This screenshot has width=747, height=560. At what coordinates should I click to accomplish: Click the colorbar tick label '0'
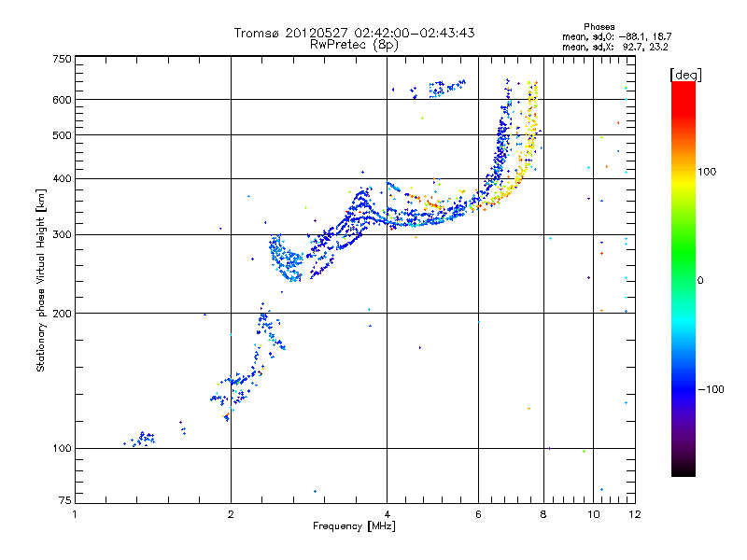[x=700, y=281]
